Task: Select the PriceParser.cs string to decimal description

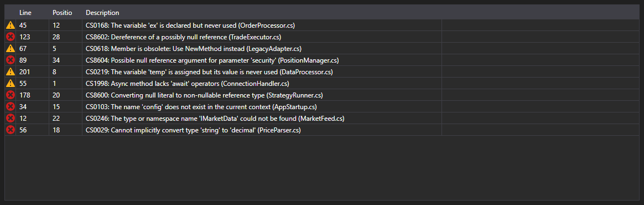Action: point(193,130)
